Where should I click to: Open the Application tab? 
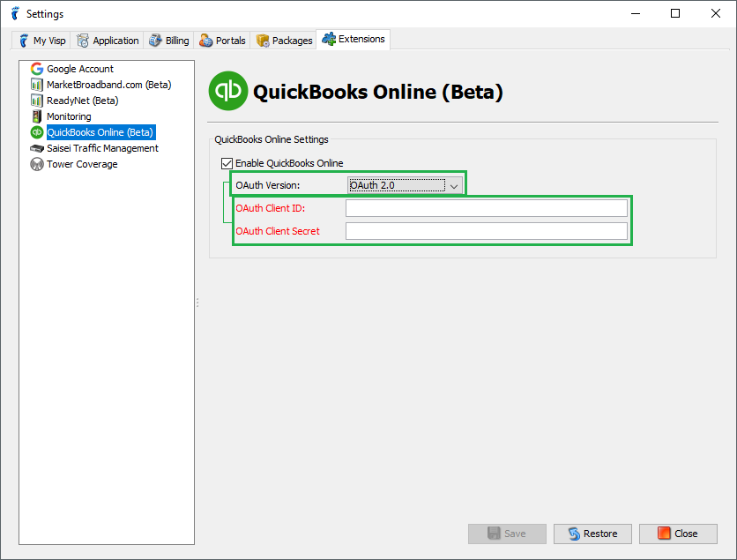point(108,41)
